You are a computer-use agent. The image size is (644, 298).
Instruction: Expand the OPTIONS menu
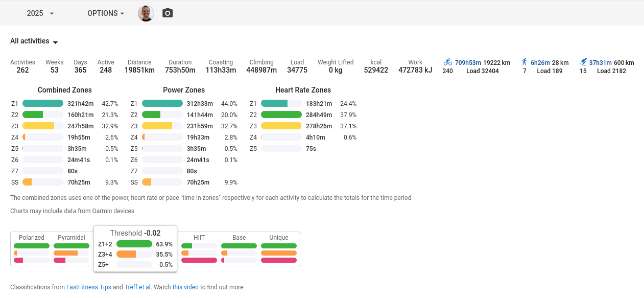pos(106,13)
